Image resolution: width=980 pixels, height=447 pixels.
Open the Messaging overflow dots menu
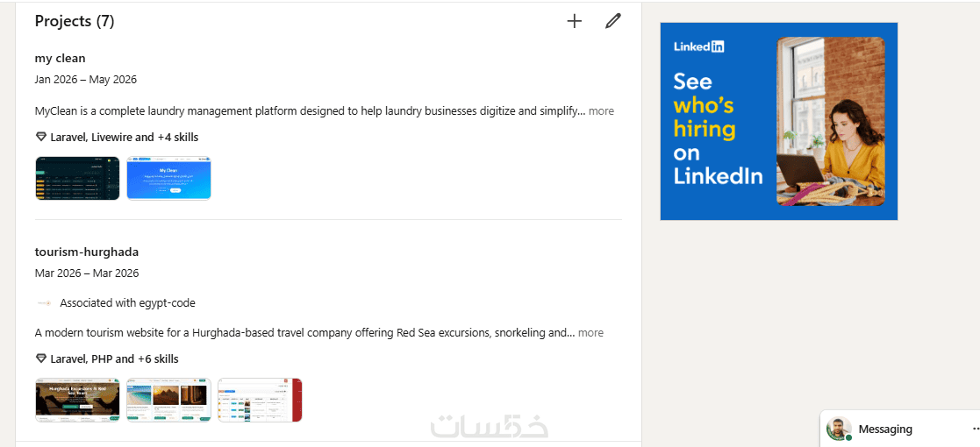point(976,429)
